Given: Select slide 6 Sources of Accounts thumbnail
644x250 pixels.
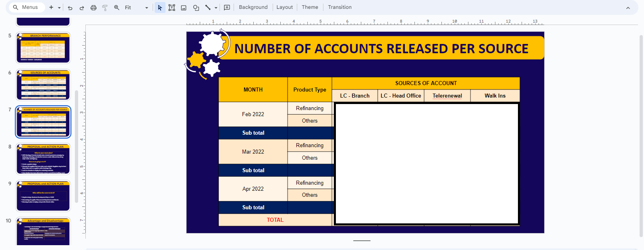Looking at the screenshot, I should [43, 85].
